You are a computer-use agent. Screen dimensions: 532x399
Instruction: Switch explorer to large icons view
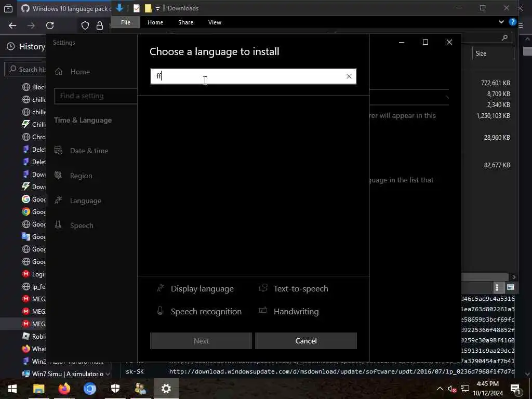click(x=511, y=287)
